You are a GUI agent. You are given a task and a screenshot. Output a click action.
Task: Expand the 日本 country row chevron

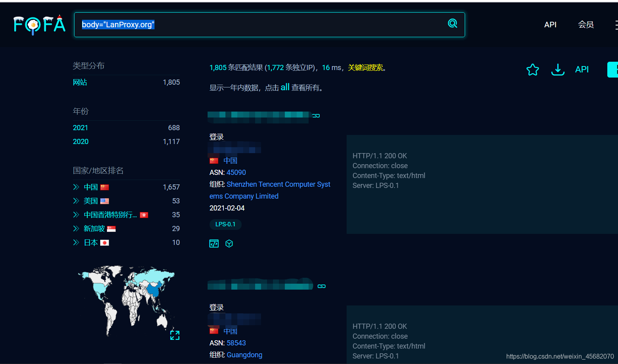76,243
